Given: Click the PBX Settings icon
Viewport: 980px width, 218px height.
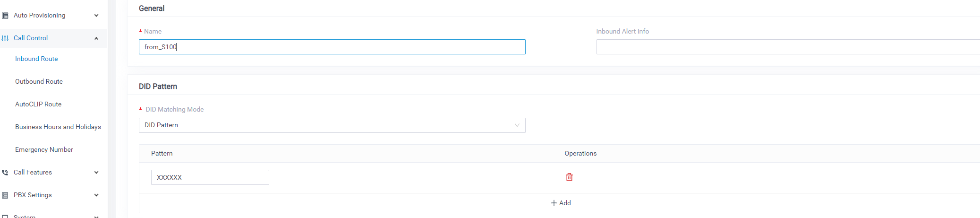Looking at the screenshot, I should click(x=5, y=195).
